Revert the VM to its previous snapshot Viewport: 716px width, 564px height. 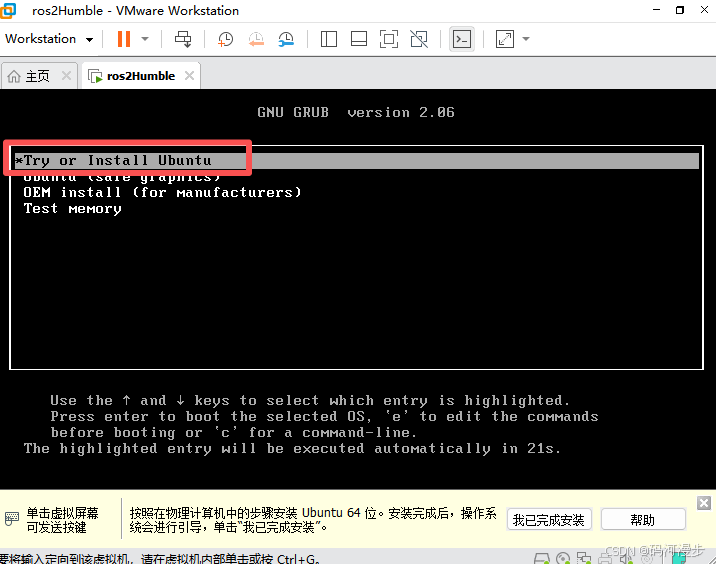pos(256,39)
